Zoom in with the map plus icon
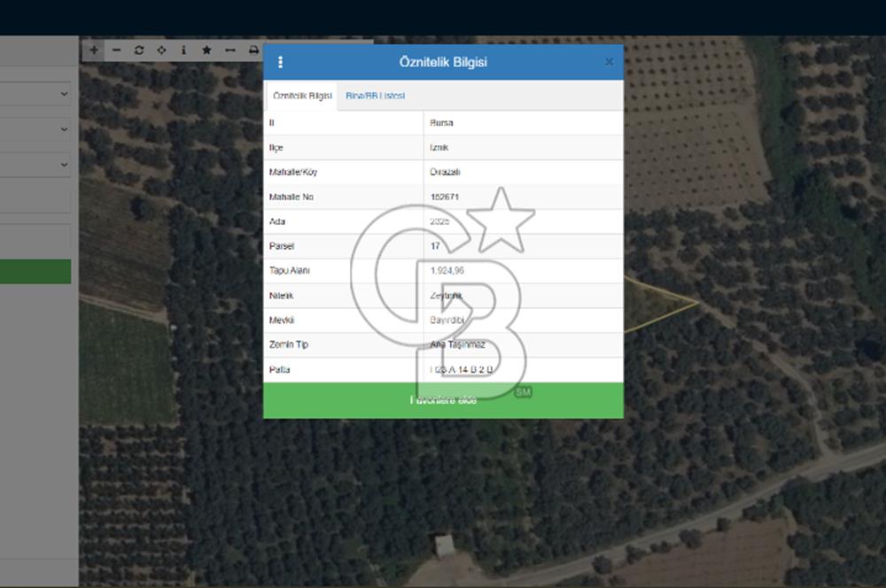 click(x=94, y=50)
